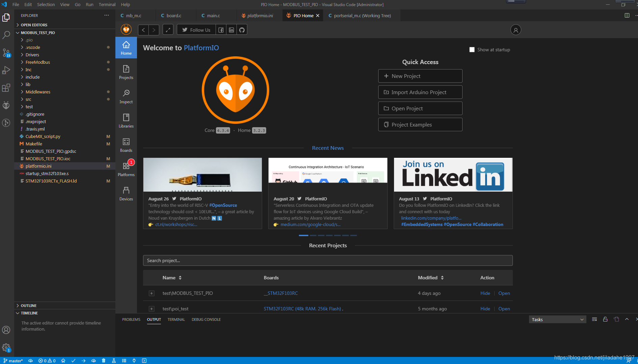Open the Devices section

126,193
